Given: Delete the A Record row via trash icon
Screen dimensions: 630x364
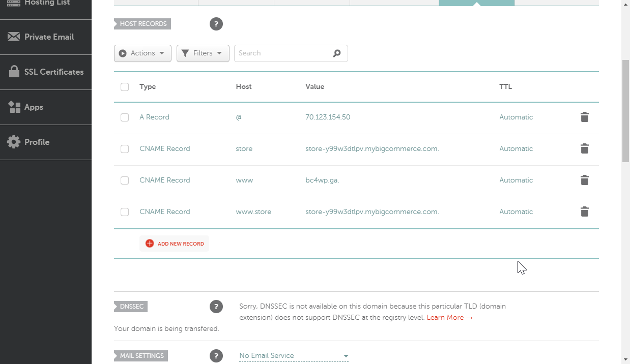Looking at the screenshot, I should click(584, 117).
